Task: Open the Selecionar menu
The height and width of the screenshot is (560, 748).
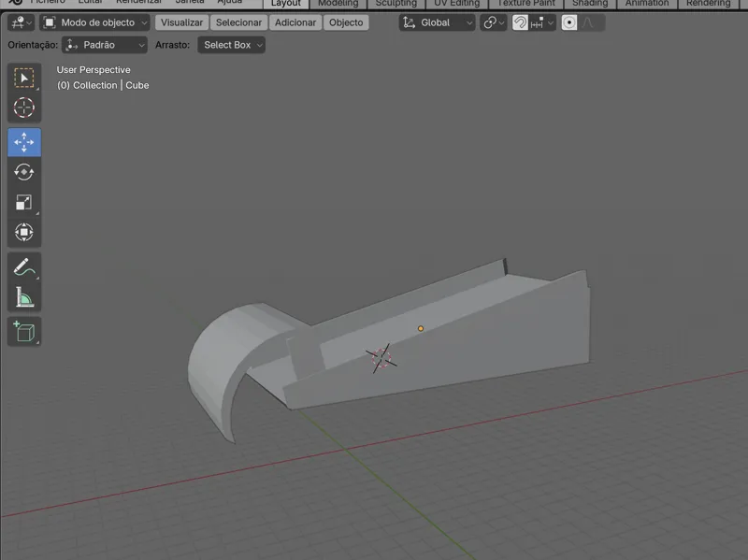Action: pos(238,22)
